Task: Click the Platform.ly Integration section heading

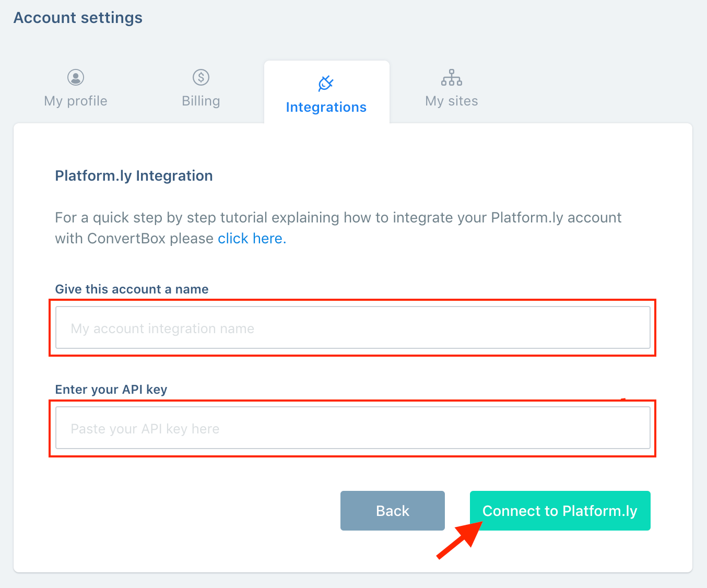Action: (134, 175)
